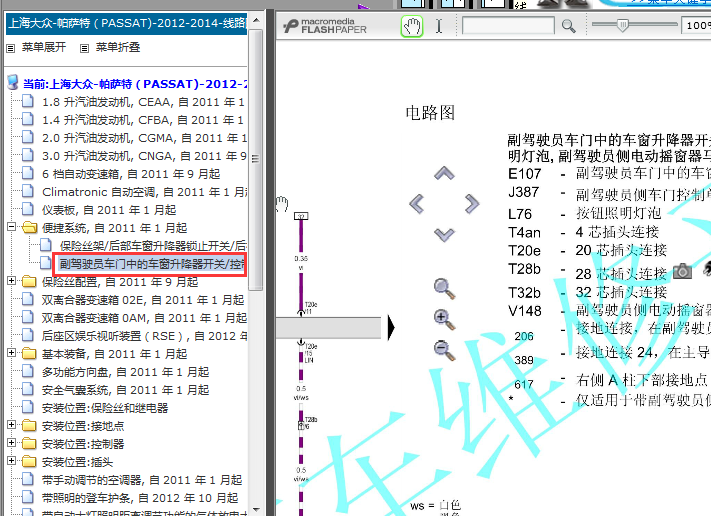Click the search magnifier in FlashPaper toolbar
Image resolution: width=711 pixels, height=516 pixels.
[x=569, y=26]
